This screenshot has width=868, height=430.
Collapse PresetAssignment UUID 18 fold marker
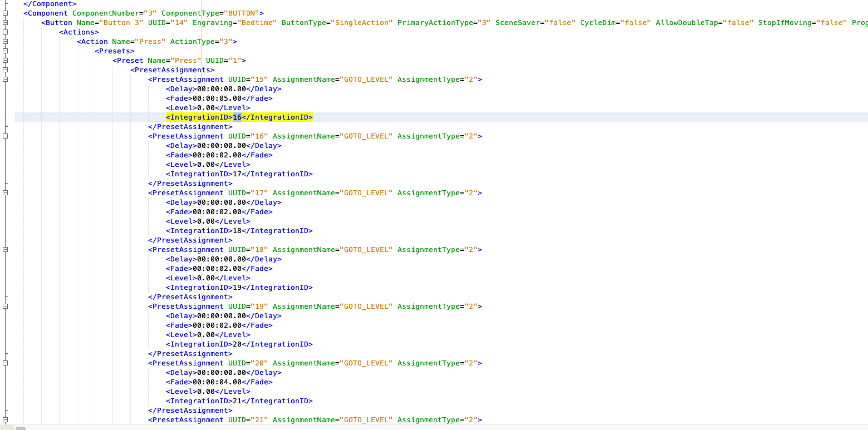coord(5,250)
